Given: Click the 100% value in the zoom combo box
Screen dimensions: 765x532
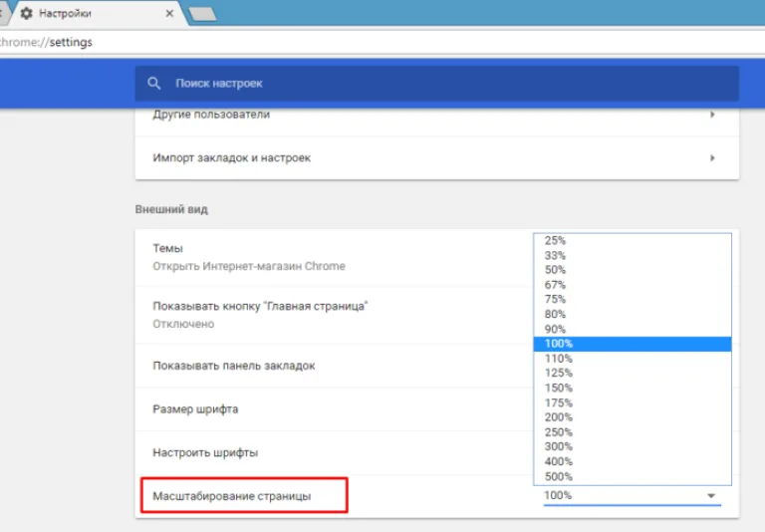Looking at the screenshot, I should 558,495.
